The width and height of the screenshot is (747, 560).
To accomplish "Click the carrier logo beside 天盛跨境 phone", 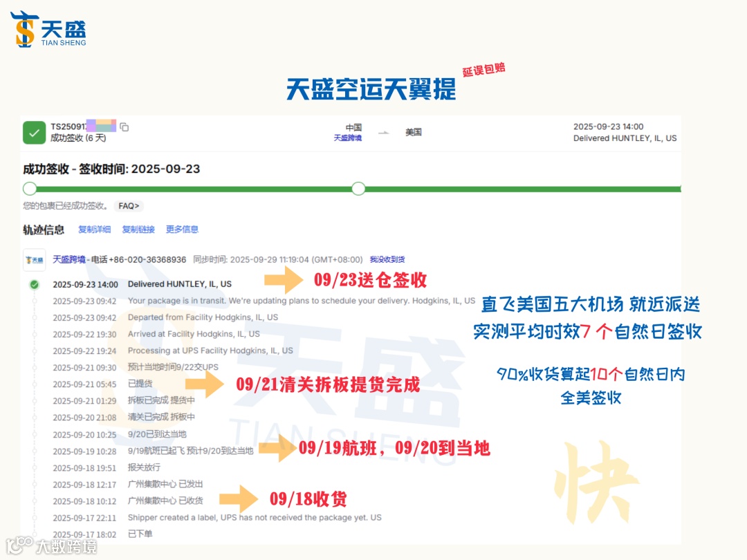I will coord(35,260).
